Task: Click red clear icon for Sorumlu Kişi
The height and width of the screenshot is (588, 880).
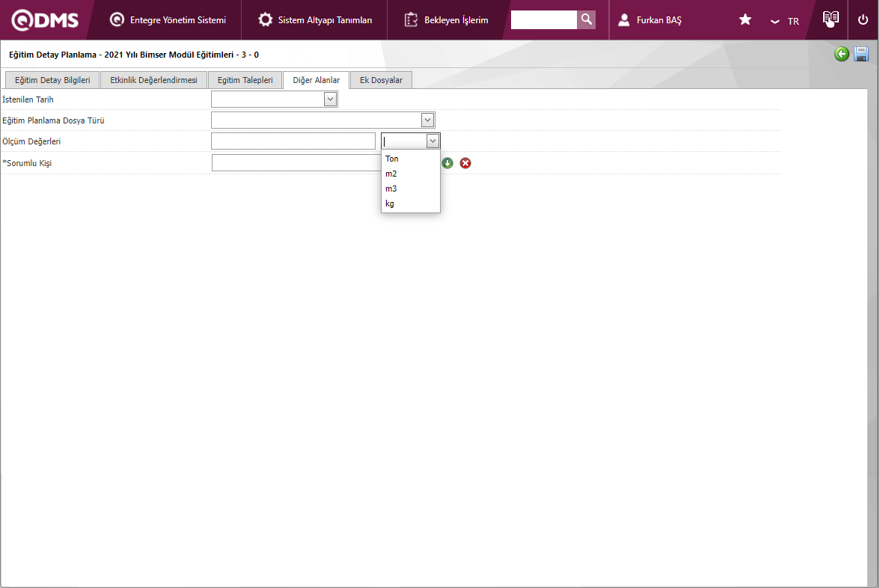Action: pos(465,163)
